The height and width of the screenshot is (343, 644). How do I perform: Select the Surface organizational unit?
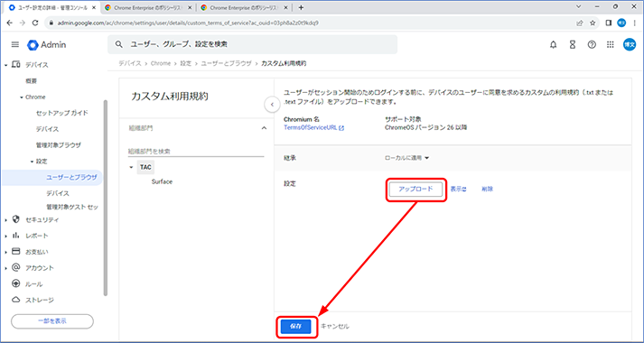click(x=162, y=181)
